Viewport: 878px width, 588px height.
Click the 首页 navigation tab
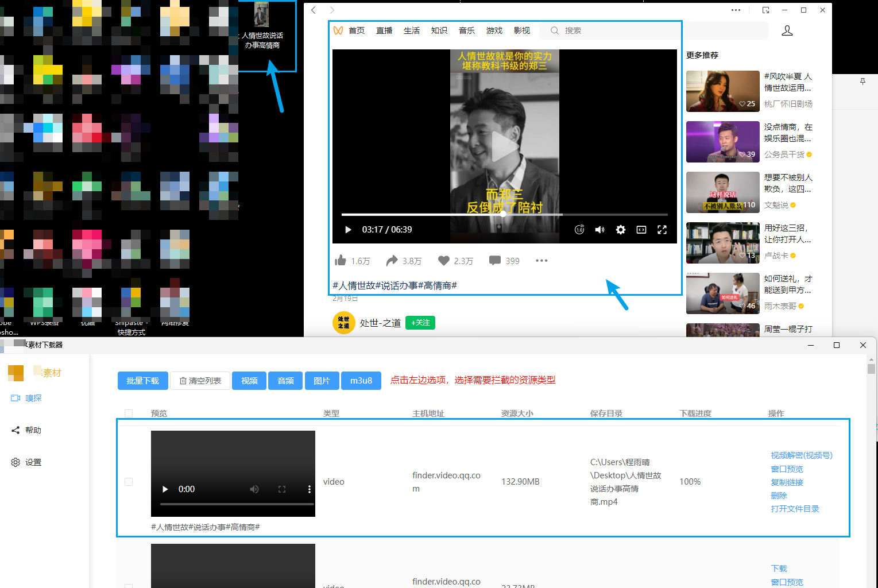pyautogui.click(x=357, y=30)
